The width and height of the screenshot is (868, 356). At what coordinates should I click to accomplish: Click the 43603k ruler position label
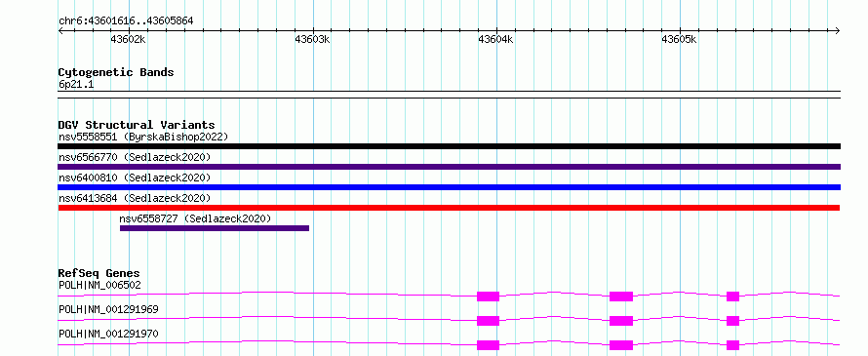[x=312, y=39]
